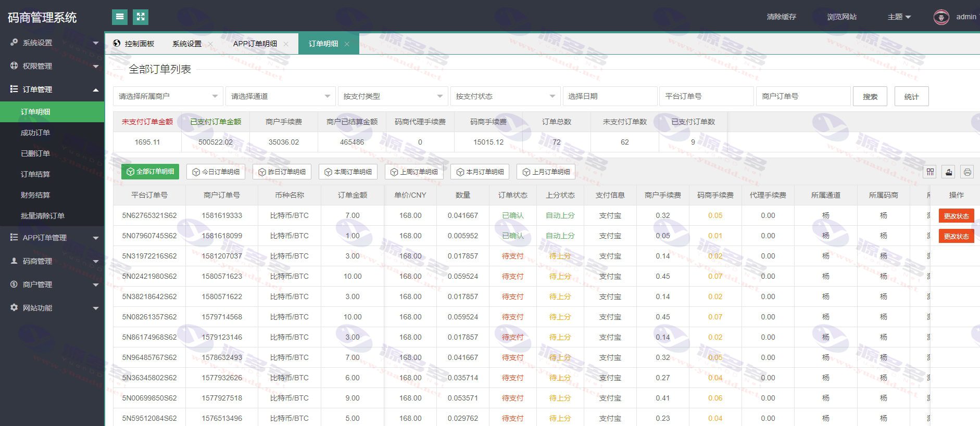The height and width of the screenshot is (426, 980).
Task: Select 成功订单 in the sidebar
Action: click(x=52, y=133)
